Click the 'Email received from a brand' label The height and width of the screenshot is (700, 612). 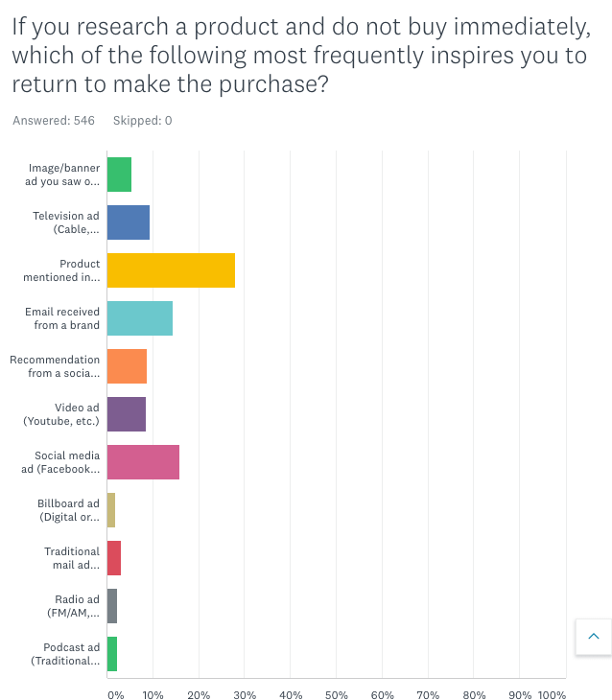[x=62, y=318]
